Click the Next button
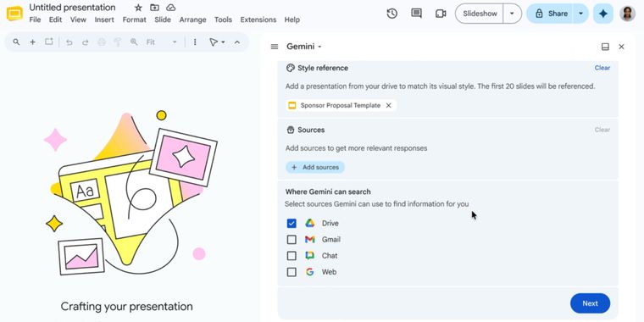 pyautogui.click(x=590, y=303)
